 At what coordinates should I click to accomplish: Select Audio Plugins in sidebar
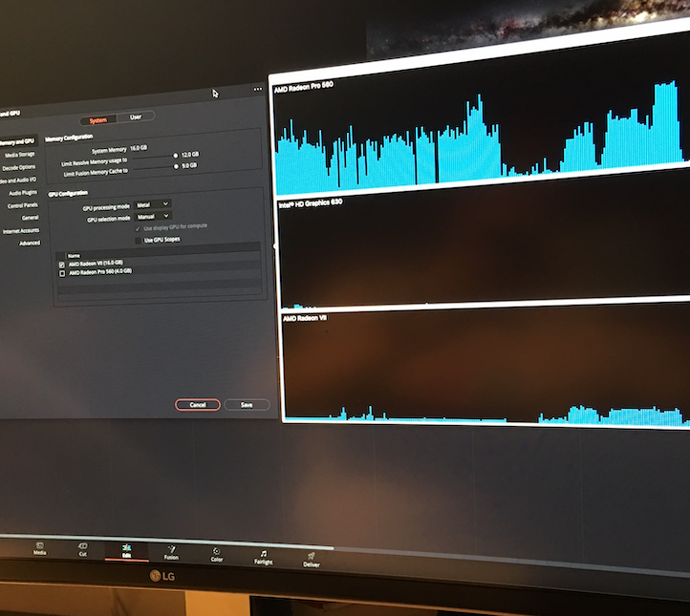click(23, 193)
